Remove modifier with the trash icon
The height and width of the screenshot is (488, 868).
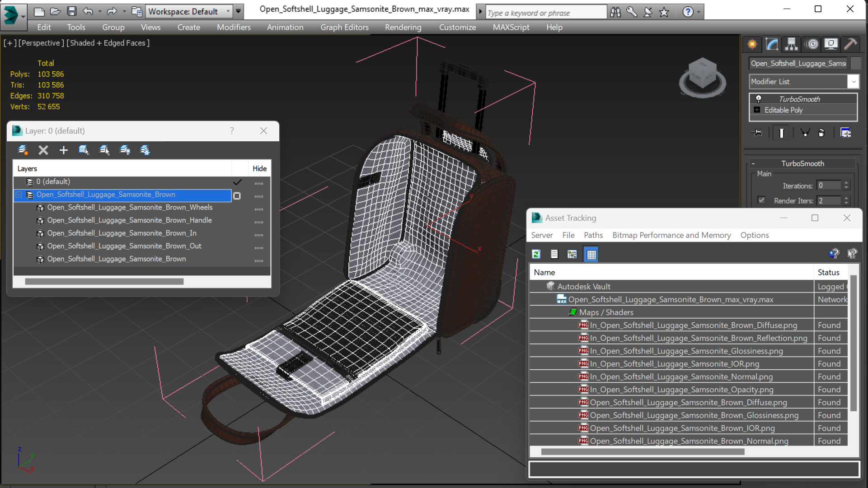point(821,133)
